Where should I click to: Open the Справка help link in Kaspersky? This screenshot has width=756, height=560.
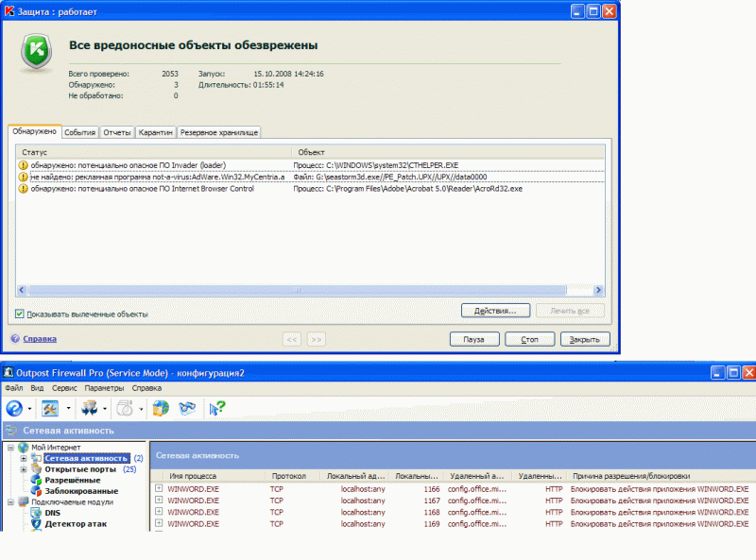pyautogui.click(x=40, y=339)
